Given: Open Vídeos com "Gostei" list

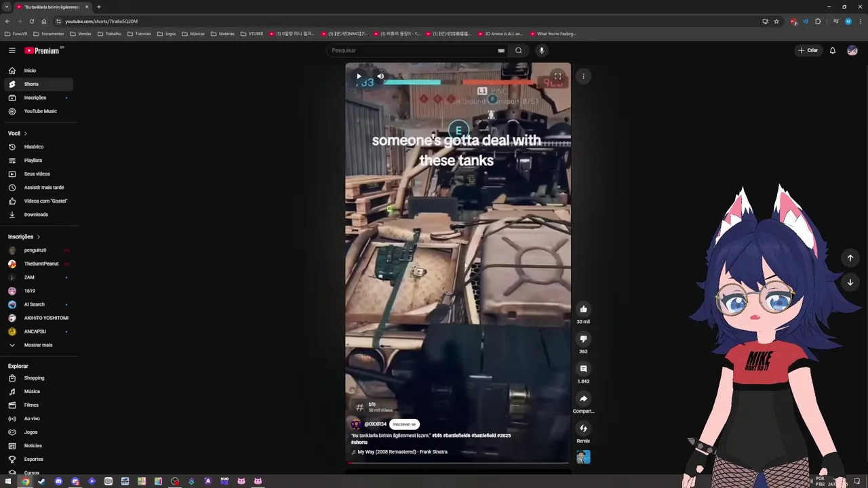Looking at the screenshot, I should click(39, 201).
